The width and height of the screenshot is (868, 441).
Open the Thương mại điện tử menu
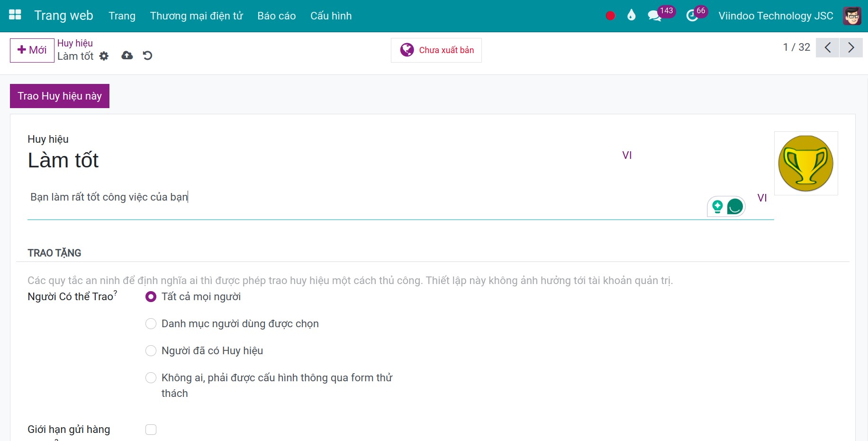pyautogui.click(x=196, y=16)
